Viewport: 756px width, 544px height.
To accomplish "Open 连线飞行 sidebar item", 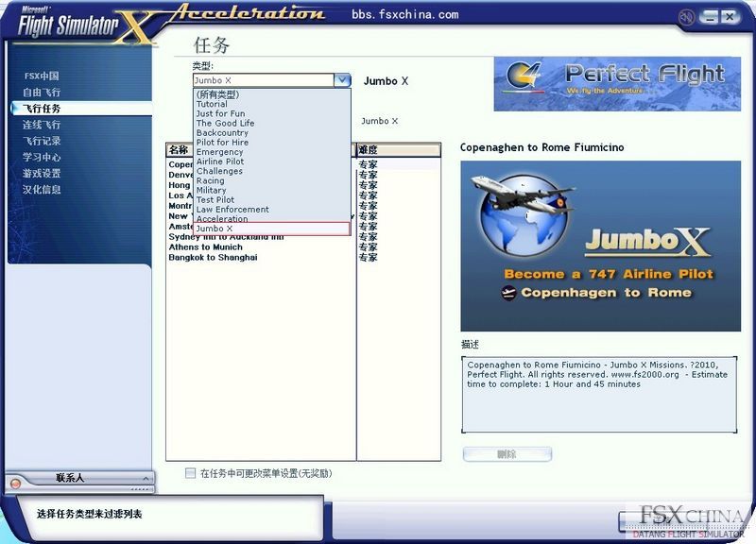I will [x=42, y=125].
